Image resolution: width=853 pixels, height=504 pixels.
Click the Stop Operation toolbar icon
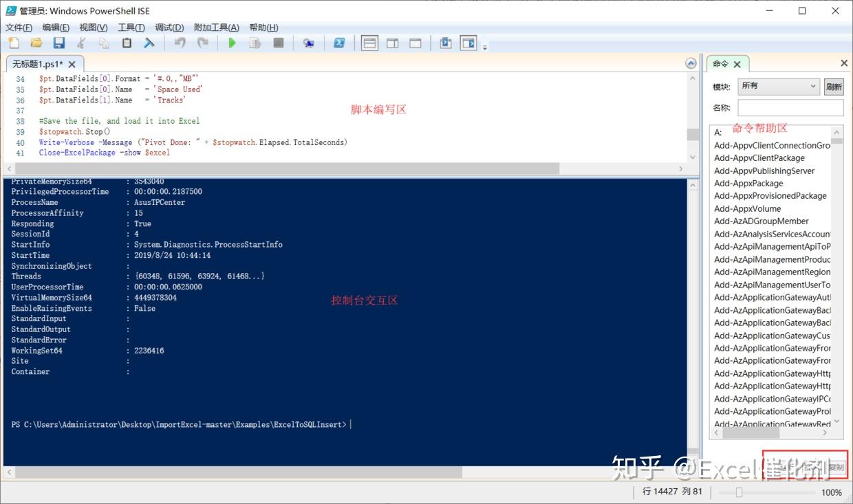coord(277,43)
